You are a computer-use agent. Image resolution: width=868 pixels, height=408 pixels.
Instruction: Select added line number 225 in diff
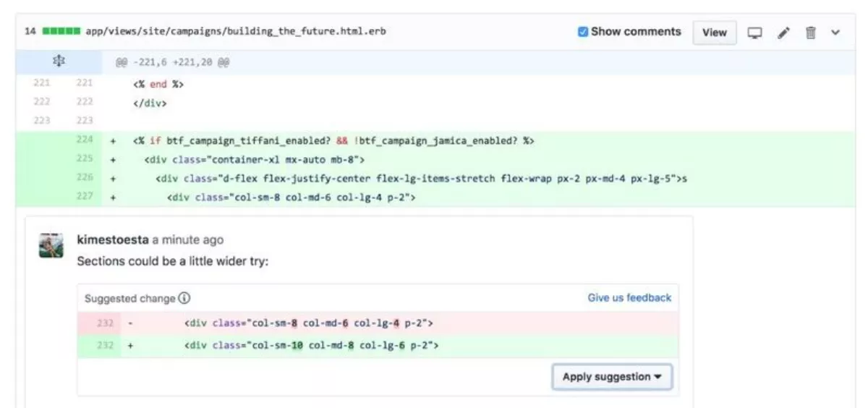click(x=85, y=159)
